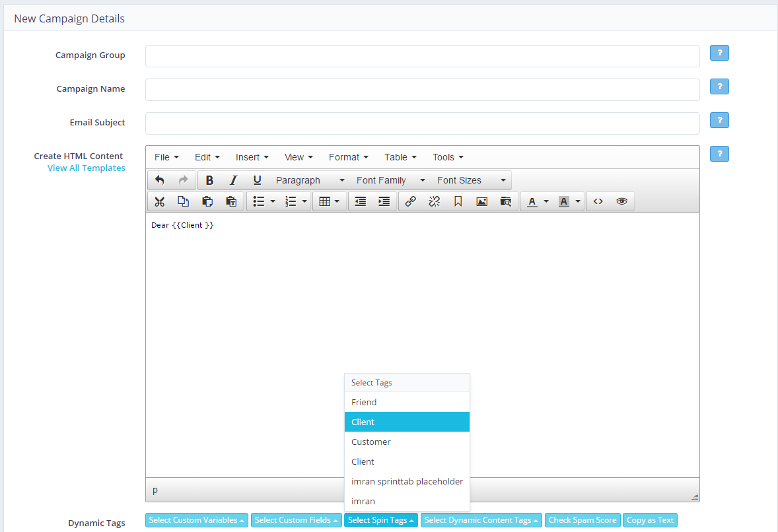Insert a link with the chain icon
The width and height of the screenshot is (778, 532).
pyautogui.click(x=410, y=201)
